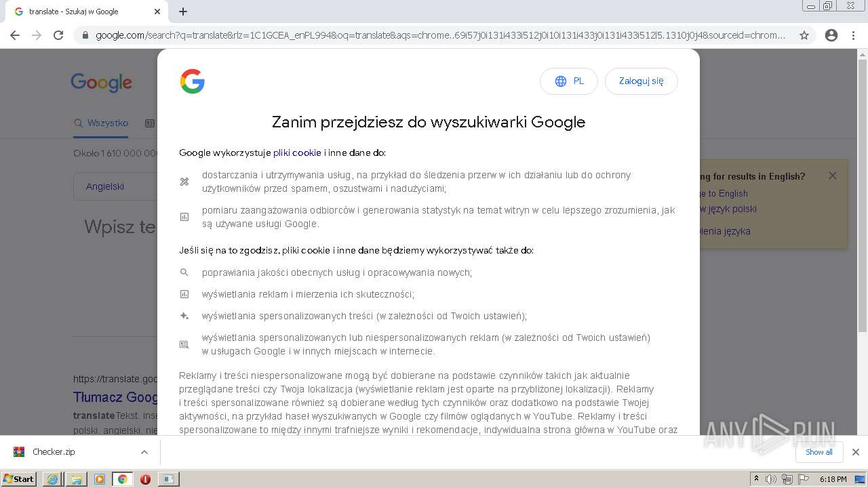Click the address bar URL
Screen dimensions: 868x488
tap(441, 35)
